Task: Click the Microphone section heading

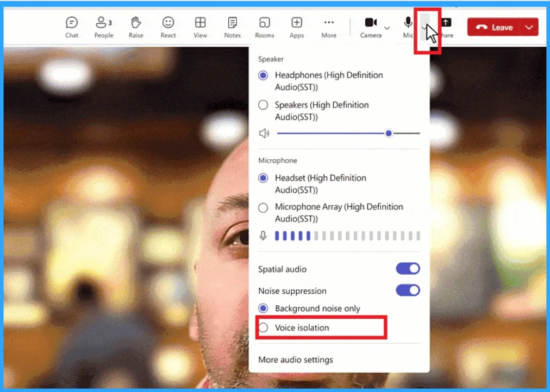Action: [x=278, y=161]
